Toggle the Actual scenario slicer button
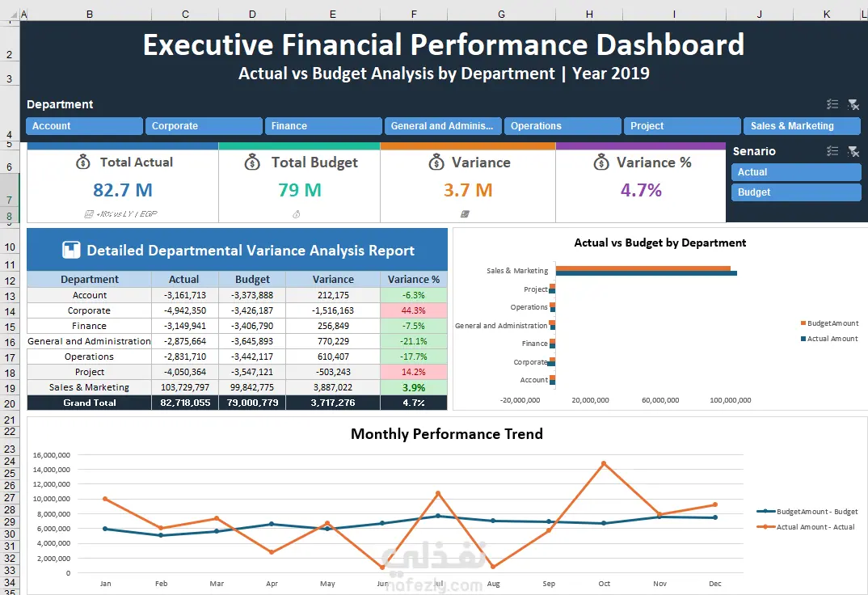The width and height of the screenshot is (868, 595). [x=796, y=172]
